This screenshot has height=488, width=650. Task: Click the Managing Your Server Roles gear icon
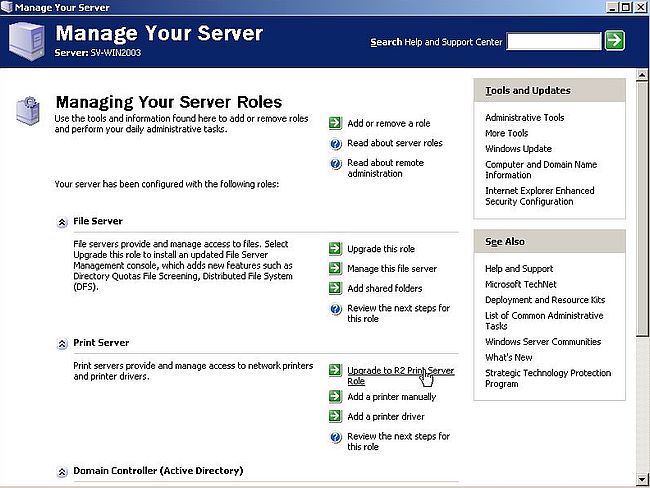pyautogui.click(x=28, y=110)
